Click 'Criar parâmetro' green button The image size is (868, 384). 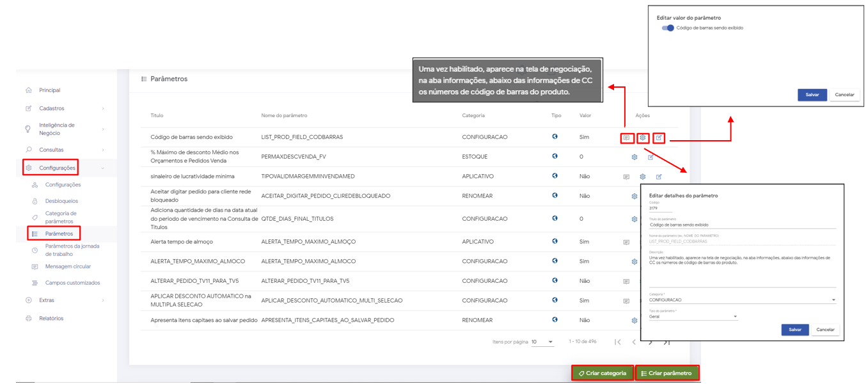coord(667,373)
